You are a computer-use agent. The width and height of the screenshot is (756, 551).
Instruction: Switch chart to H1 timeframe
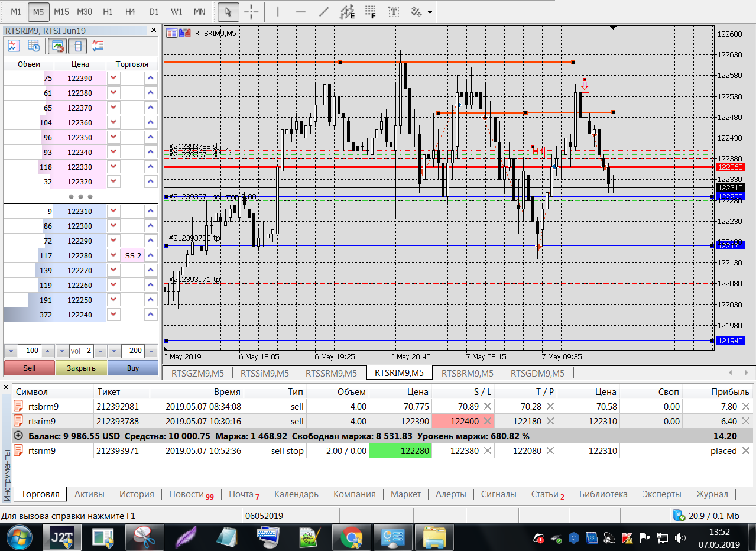(107, 11)
